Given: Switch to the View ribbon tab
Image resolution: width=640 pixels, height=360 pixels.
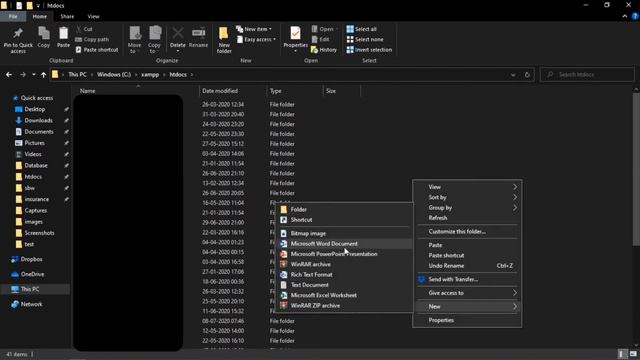Looking at the screenshot, I should pos(93,16).
